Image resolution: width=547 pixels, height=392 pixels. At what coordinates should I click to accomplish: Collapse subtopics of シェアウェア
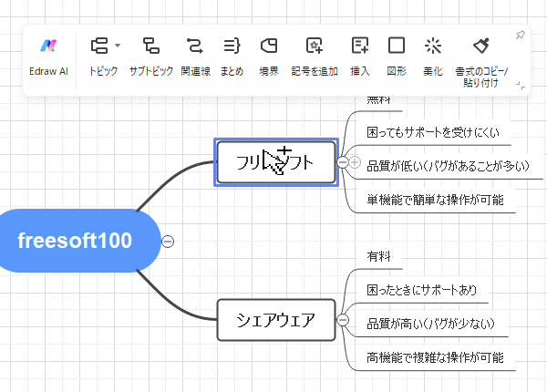click(343, 320)
